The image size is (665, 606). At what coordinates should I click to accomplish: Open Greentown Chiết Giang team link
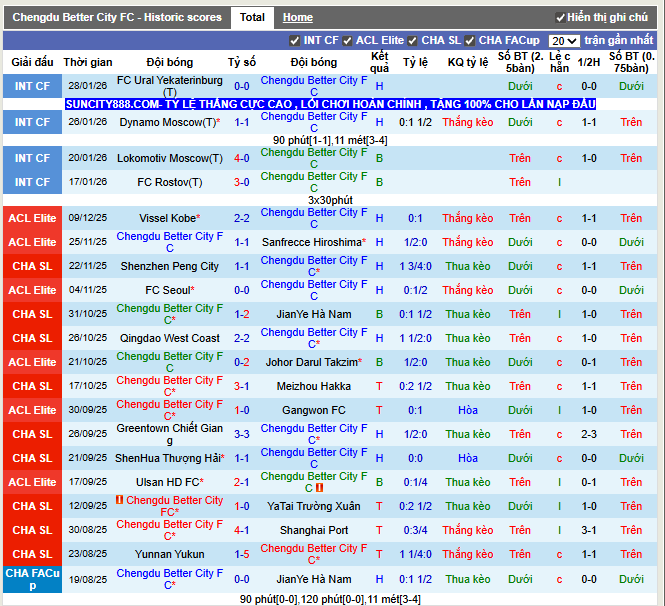point(170,434)
